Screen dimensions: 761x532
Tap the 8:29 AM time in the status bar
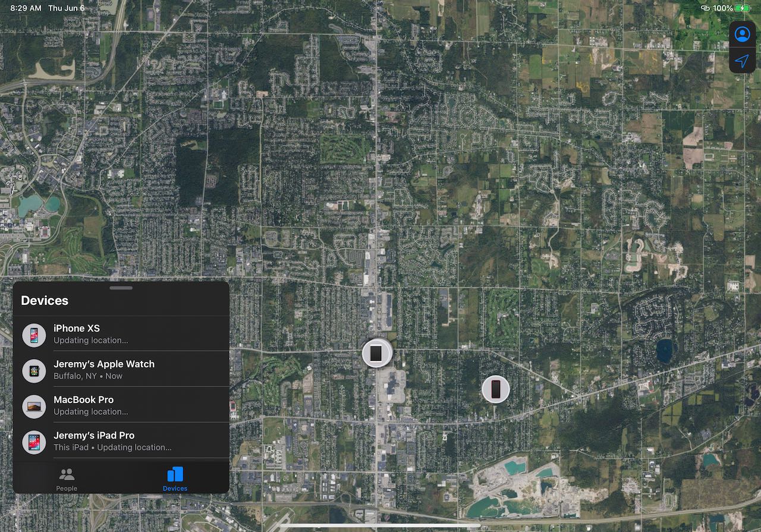pos(26,8)
